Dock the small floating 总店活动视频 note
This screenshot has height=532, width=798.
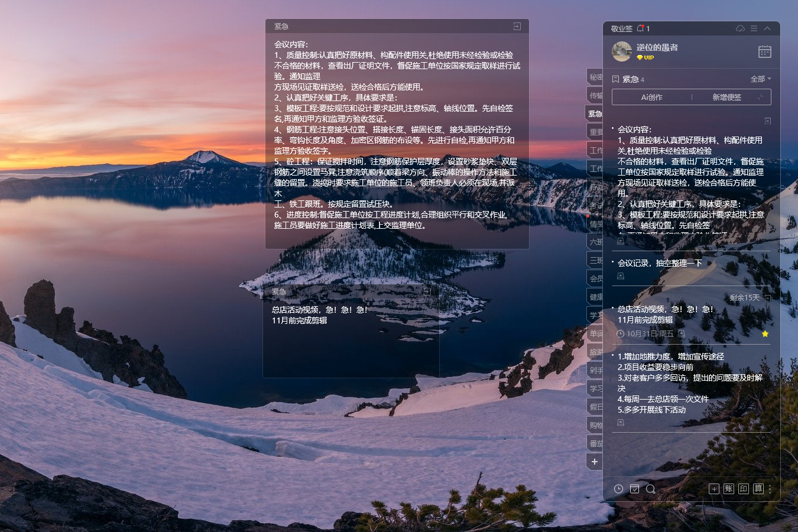coord(427,291)
